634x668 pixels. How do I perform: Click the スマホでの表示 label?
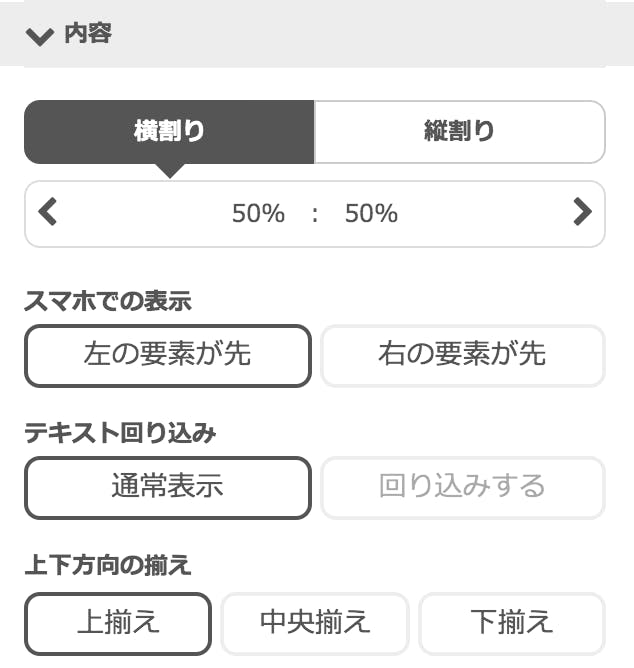(x=108, y=301)
